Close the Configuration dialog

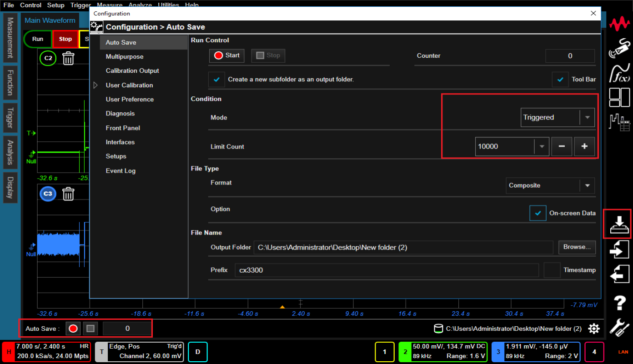tap(593, 14)
